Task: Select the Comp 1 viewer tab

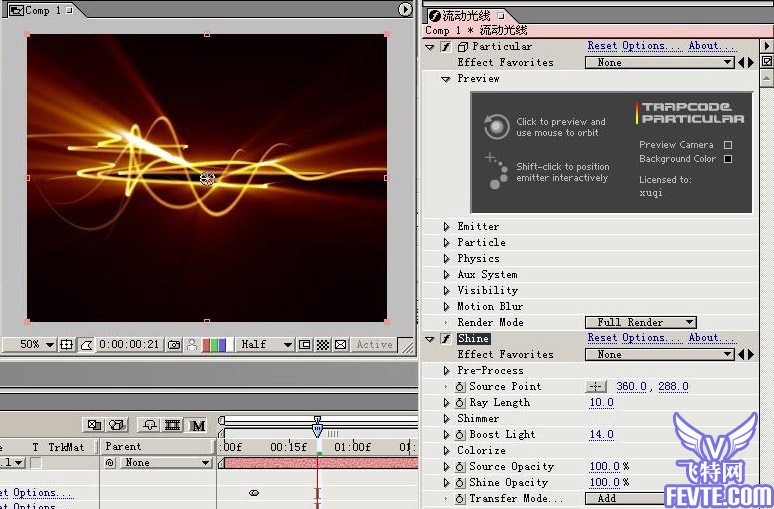Action: click(41, 10)
